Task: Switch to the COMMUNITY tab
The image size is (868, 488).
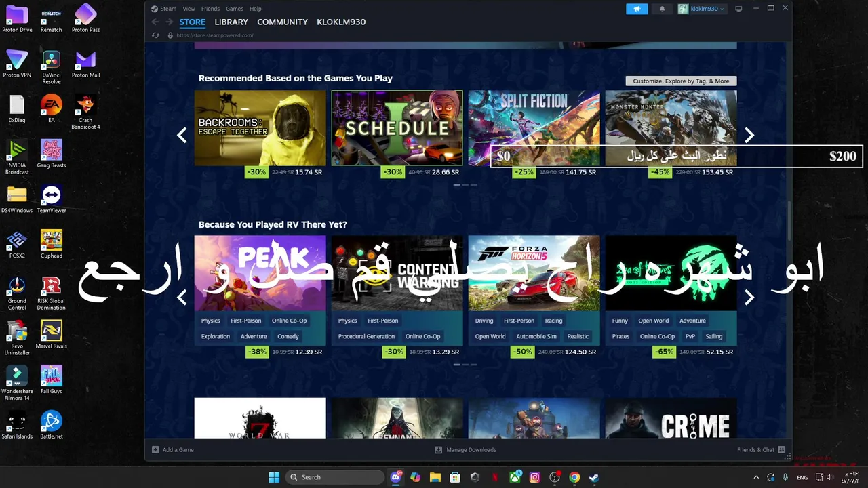Action: tap(282, 22)
